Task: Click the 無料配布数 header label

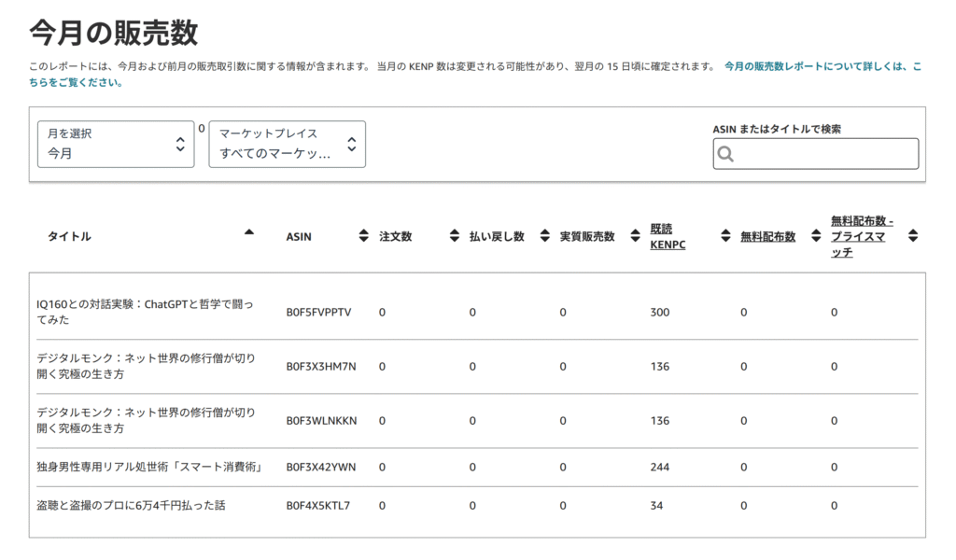Action: click(767, 237)
